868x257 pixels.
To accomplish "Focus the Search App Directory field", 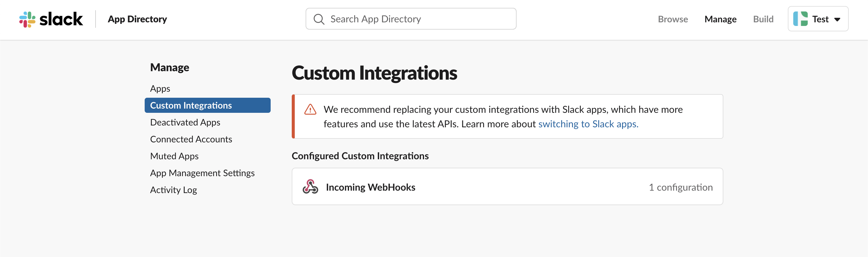I will point(411,19).
